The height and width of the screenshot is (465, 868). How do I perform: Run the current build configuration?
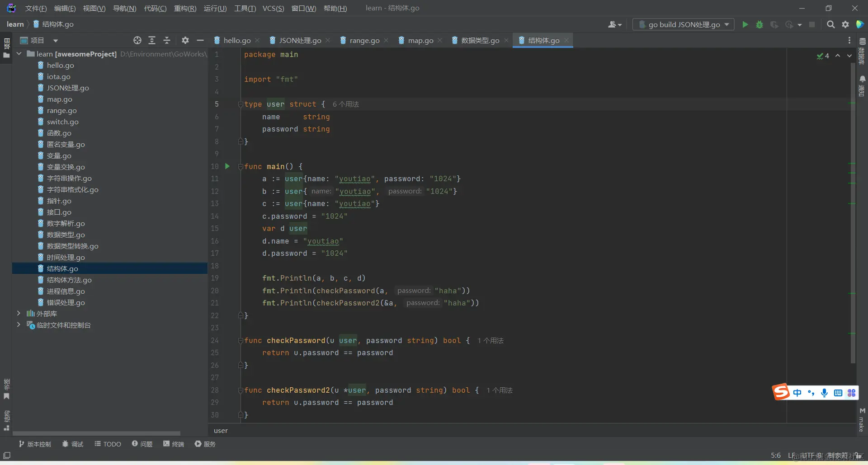(745, 24)
